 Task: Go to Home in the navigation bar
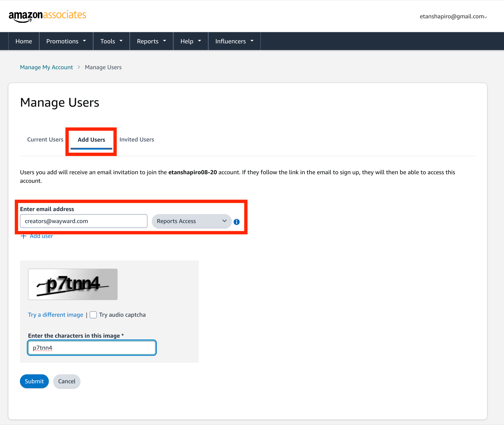(x=24, y=41)
